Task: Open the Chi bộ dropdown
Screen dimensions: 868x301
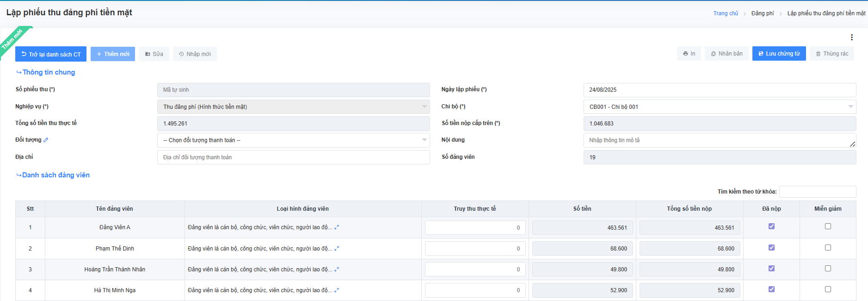Action: point(719,107)
